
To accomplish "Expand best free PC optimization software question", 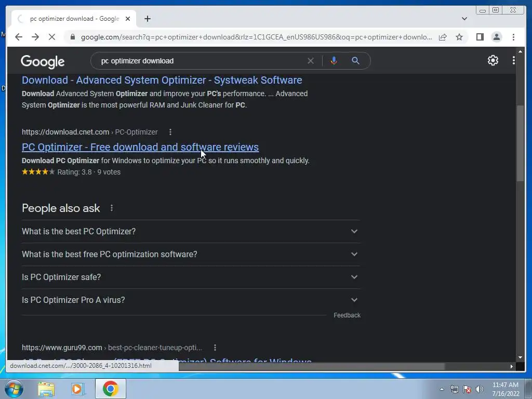I will (x=191, y=254).
